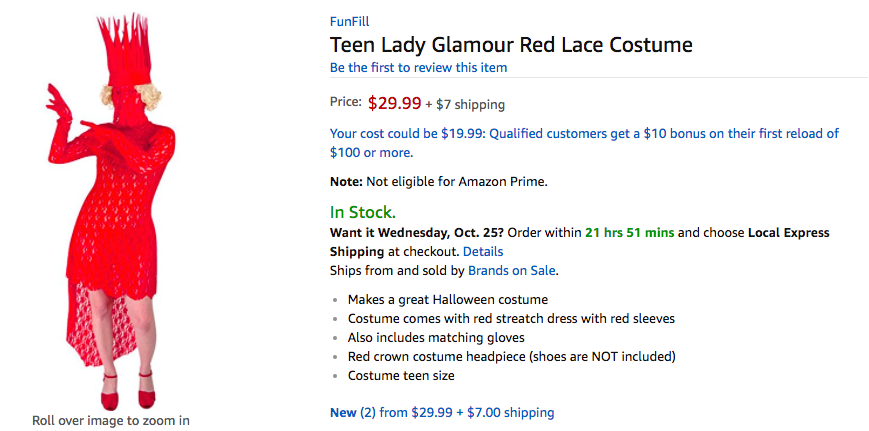Click the Teen Lady Glamour Red Lace Costume title

coord(511,44)
